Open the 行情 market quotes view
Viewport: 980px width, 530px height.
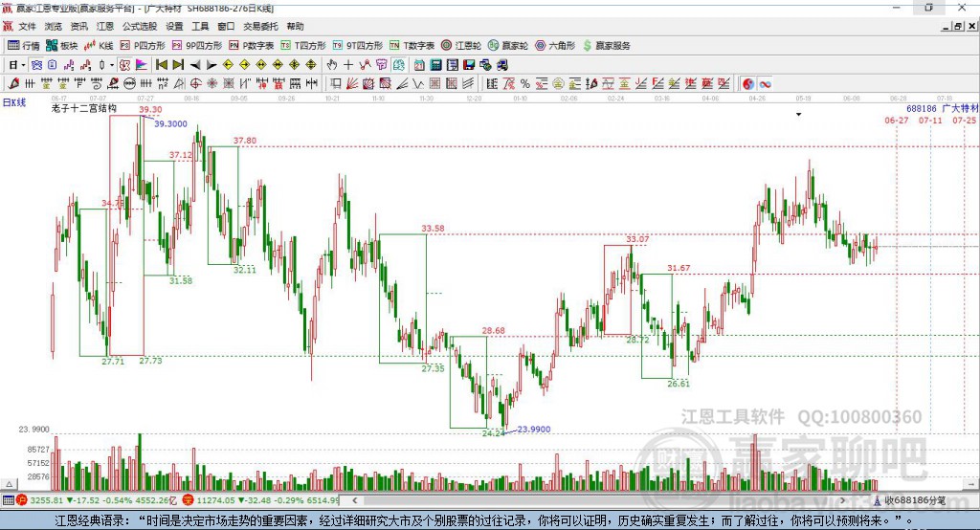[23, 46]
